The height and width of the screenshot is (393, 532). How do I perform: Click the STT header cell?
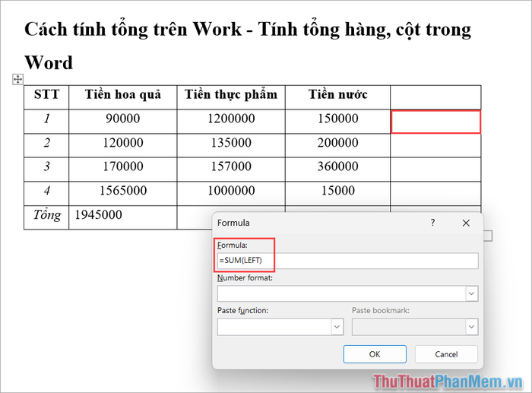pos(46,97)
